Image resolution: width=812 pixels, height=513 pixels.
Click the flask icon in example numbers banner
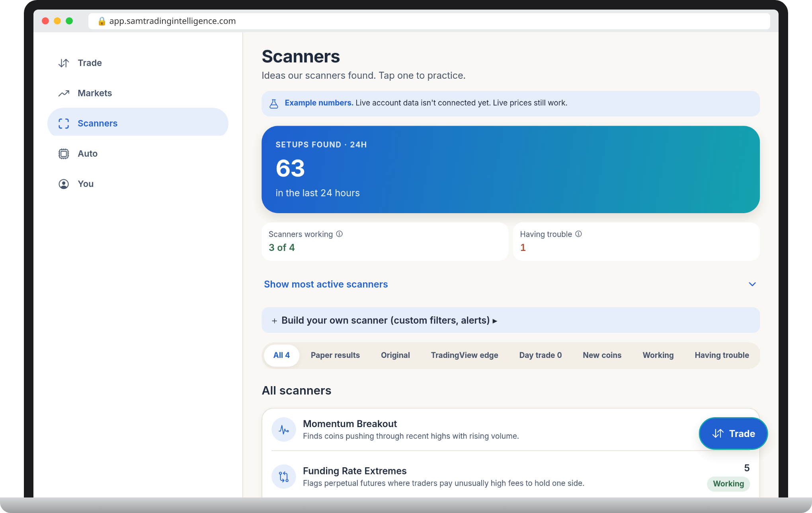point(274,103)
